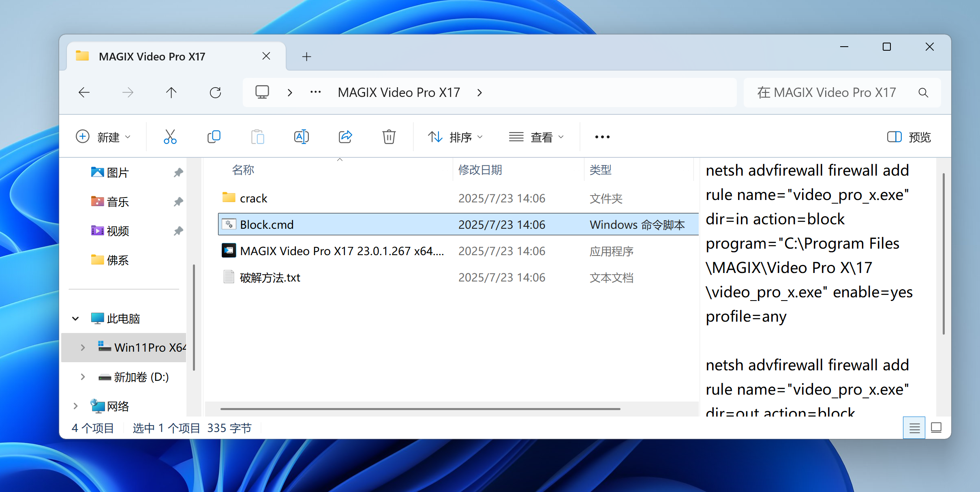Click the back arrow navigation icon

click(x=84, y=93)
